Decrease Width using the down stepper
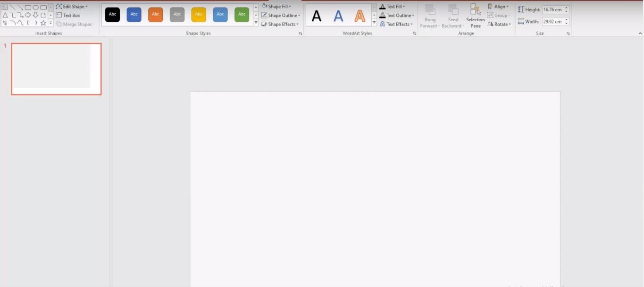This screenshot has width=644, height=287. pyautogui.click(x=567, y=24)
